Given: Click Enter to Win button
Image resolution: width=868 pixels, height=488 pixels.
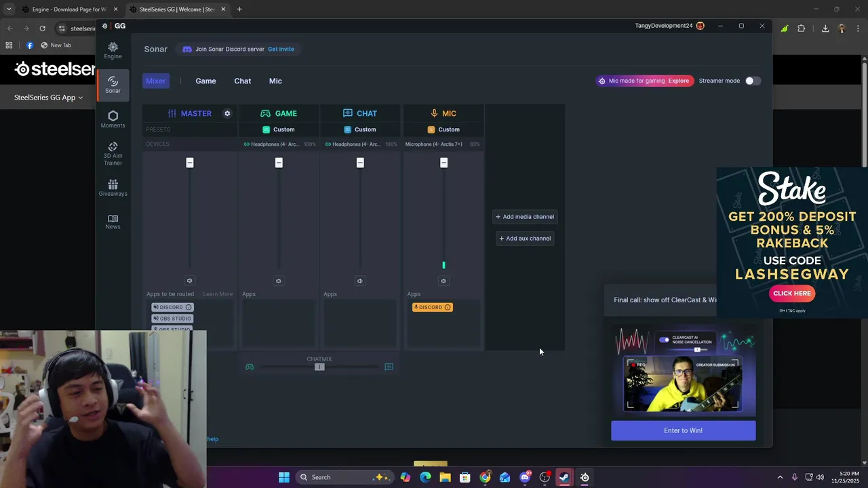Looking at the screenshot, I should 683,430.
